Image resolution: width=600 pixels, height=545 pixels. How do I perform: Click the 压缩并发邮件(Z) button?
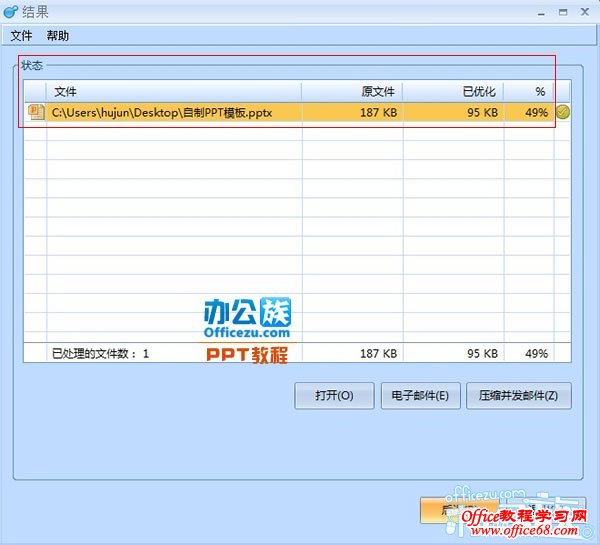coord(519,395)
